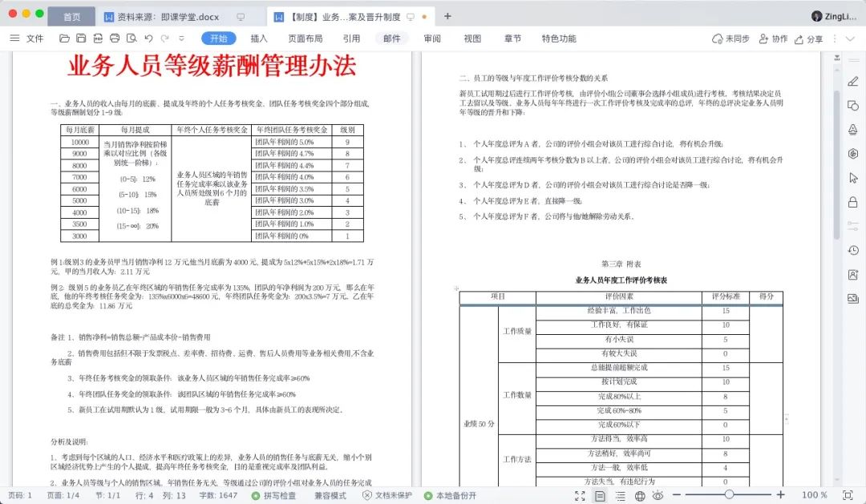Click the 协作 collaboration button
This screenshot has width=866, height=504.
(773, 38)
